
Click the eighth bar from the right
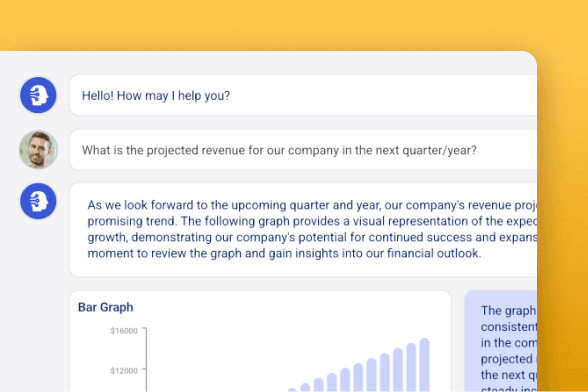pos(332,382)
